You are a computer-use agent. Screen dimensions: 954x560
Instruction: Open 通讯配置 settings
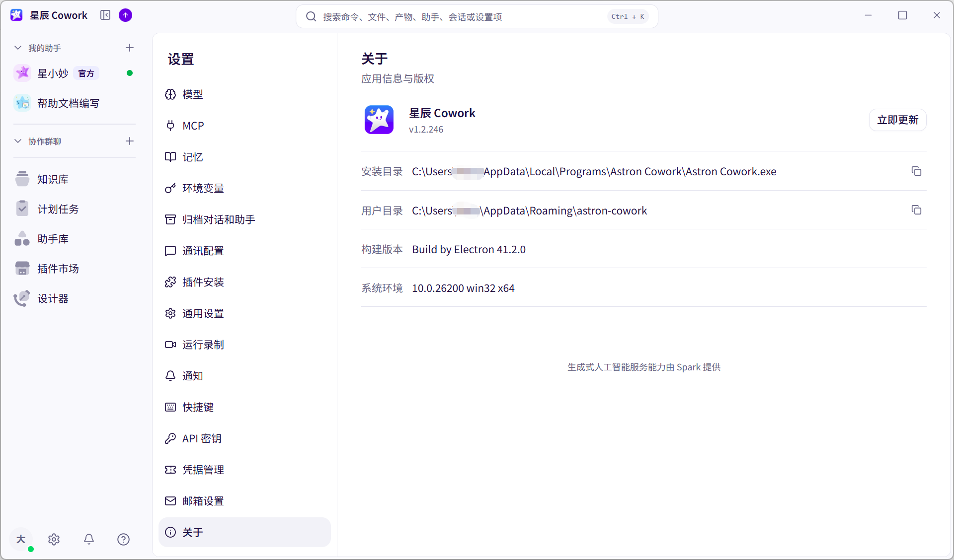(244, 251)
